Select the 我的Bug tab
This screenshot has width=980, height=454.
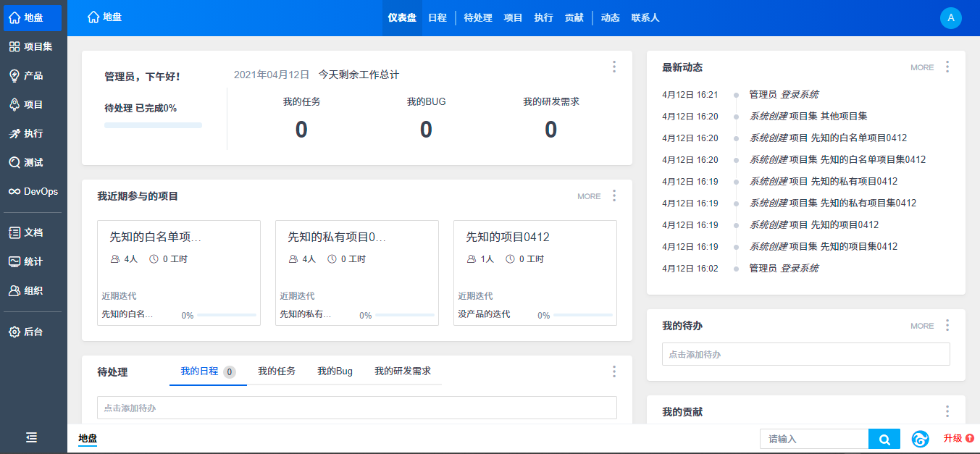point(335,371)
